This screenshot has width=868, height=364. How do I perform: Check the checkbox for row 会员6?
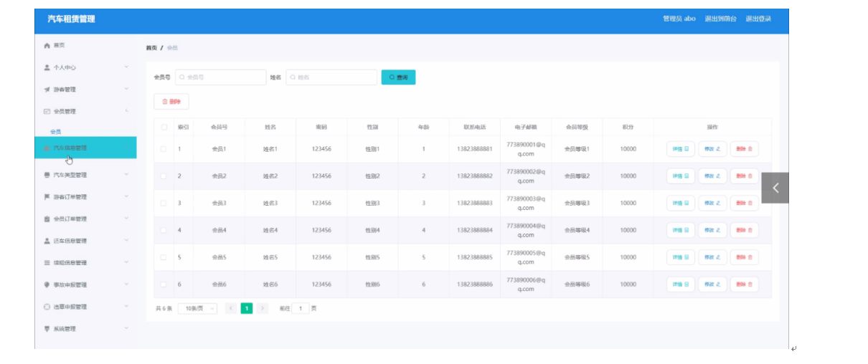pos(164,284)
